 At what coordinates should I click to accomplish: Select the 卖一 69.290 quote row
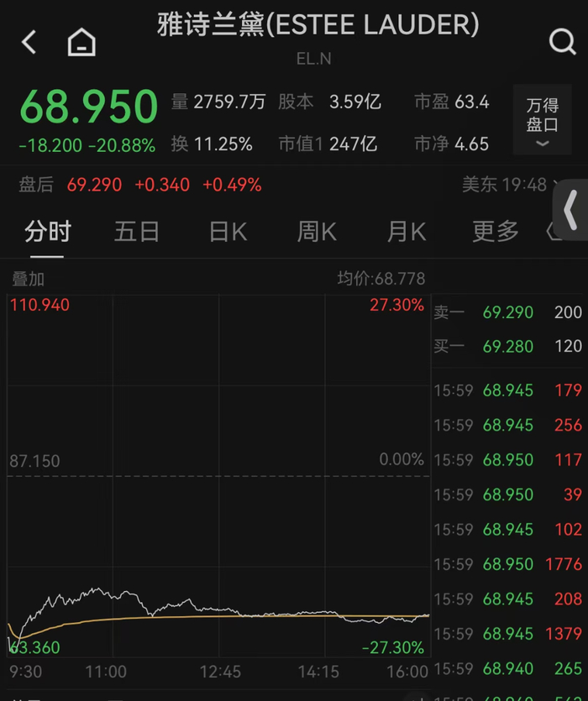click(508, 312)
